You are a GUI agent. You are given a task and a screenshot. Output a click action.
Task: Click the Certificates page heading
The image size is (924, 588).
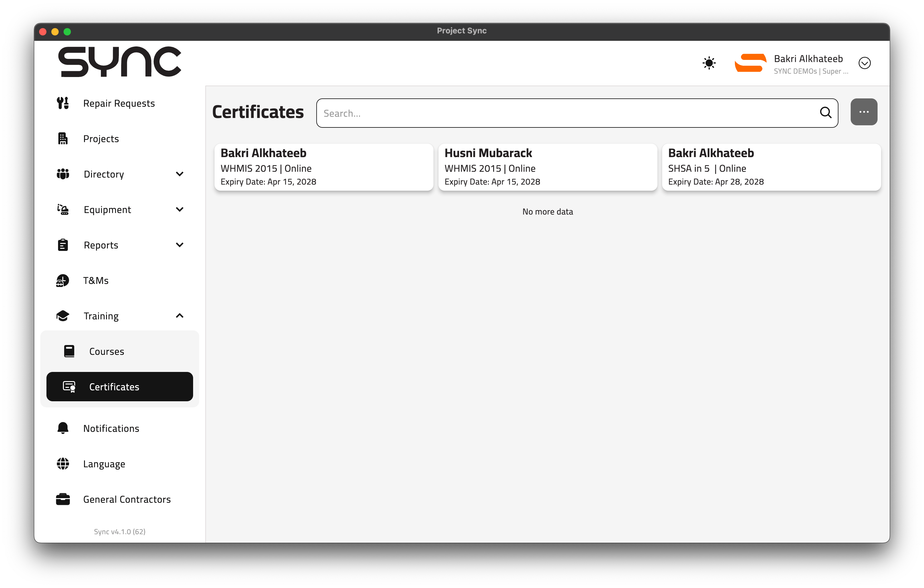(x=258, y=112)
